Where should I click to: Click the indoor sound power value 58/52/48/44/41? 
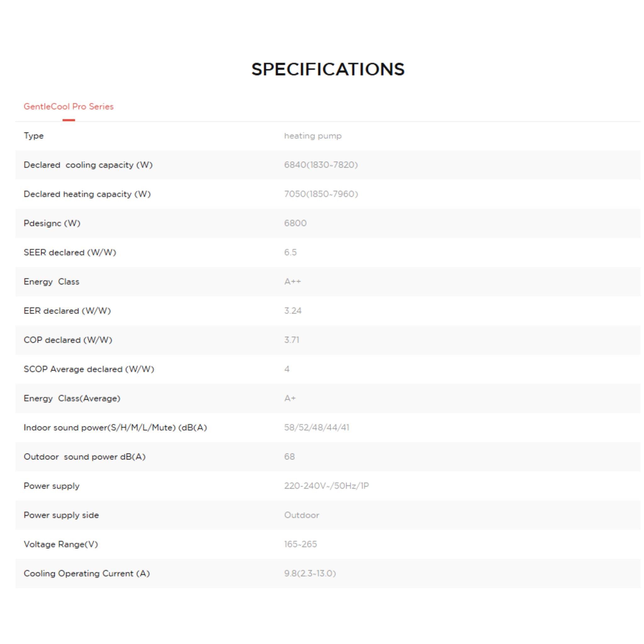317,427
